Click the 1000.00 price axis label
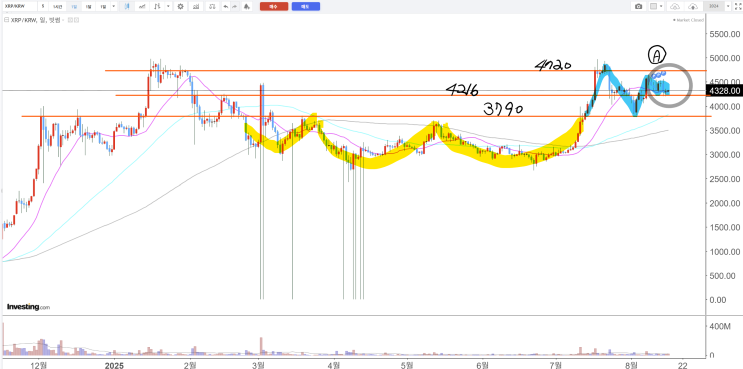 click(725, 252)
